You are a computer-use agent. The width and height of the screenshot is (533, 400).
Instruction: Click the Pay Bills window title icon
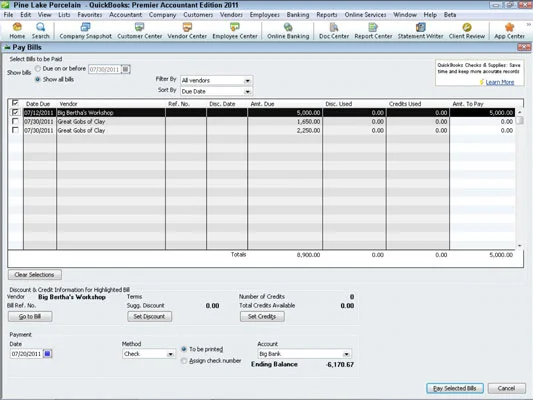coord(7,47)
